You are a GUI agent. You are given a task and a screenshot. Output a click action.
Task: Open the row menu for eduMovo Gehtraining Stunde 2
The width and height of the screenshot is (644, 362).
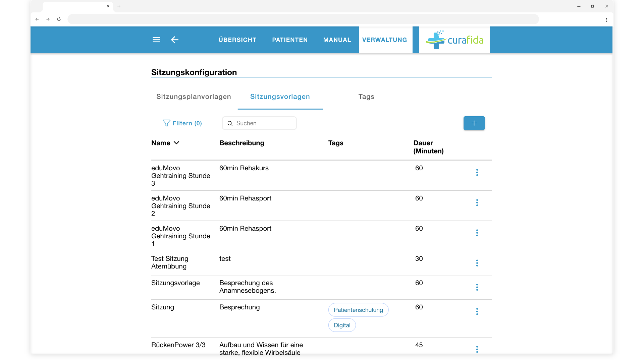477,203
